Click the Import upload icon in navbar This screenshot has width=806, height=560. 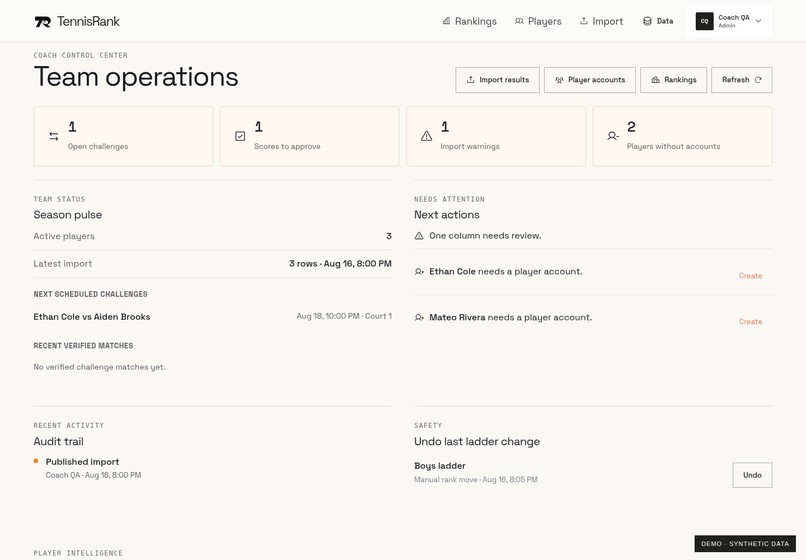click(x=583, y=21)
